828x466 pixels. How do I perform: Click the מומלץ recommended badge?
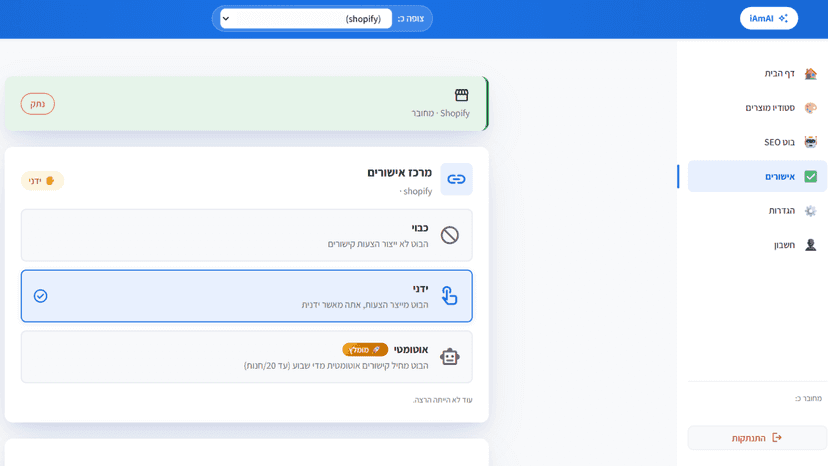365,350
